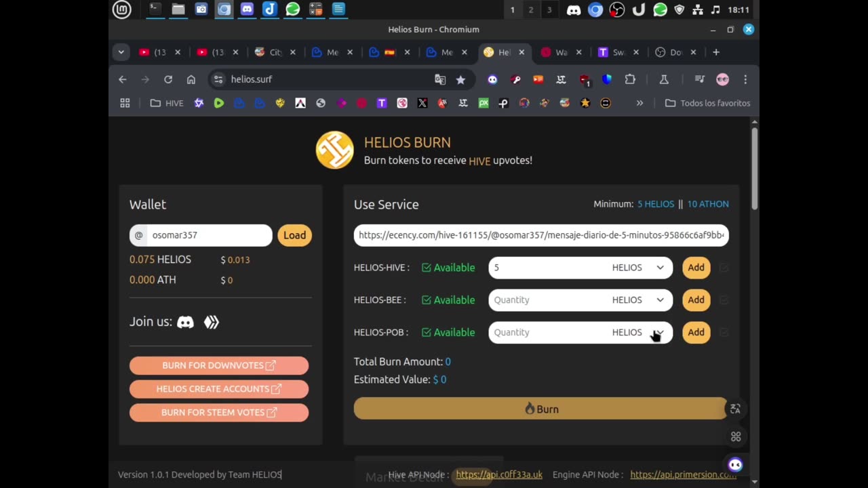Open the api.primersion.com node link
868x488 pixels.
tap(683, 474)
